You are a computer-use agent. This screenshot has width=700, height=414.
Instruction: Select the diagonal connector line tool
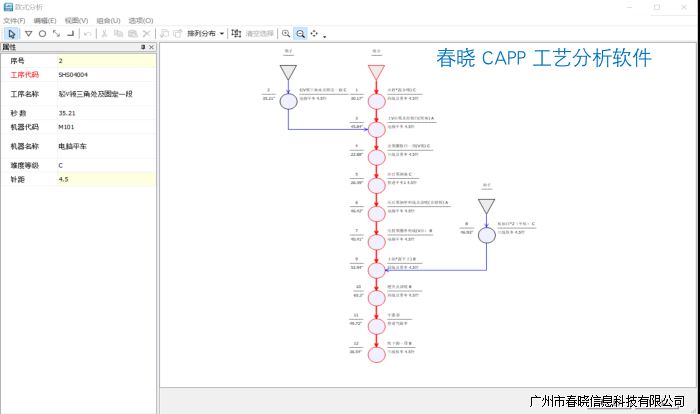tap(56, 34)
